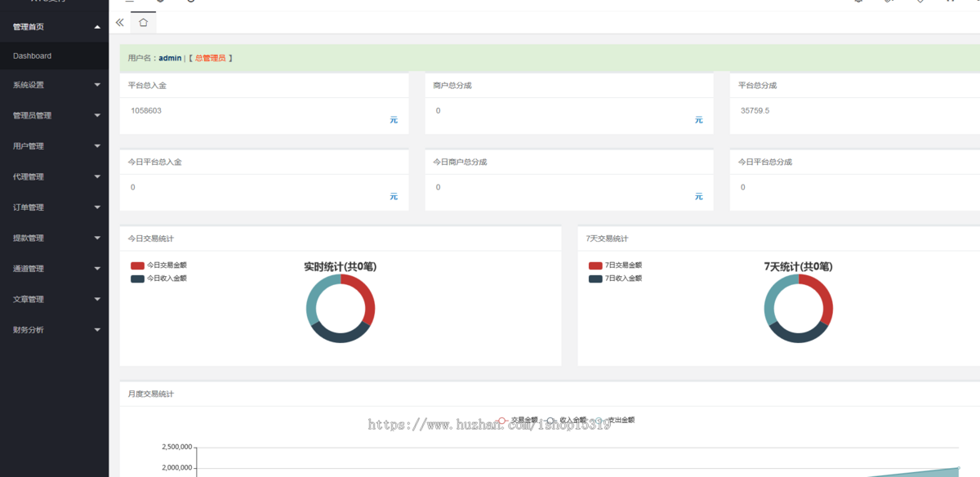Viewport: 980px width, 477px height.
Task: Toggle 7日收入金额 legend dark swatch
Action: 595,279
